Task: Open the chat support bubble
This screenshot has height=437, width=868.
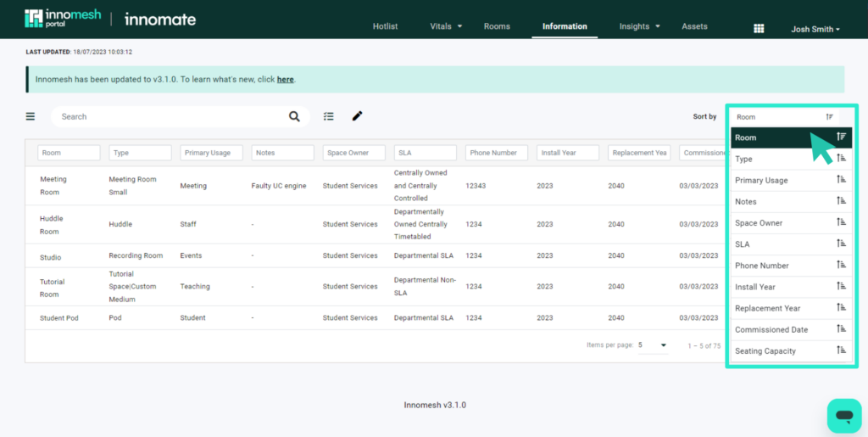Action: pos(844,416)
